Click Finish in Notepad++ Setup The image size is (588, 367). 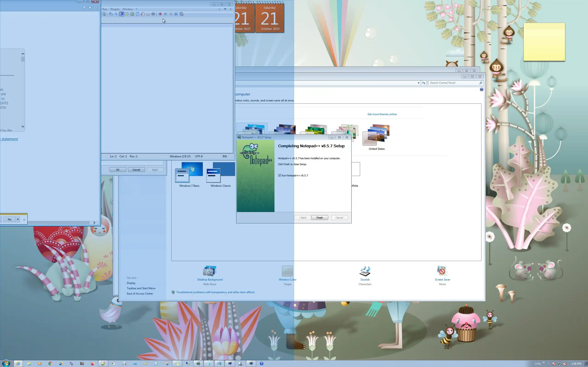(319, 217)
